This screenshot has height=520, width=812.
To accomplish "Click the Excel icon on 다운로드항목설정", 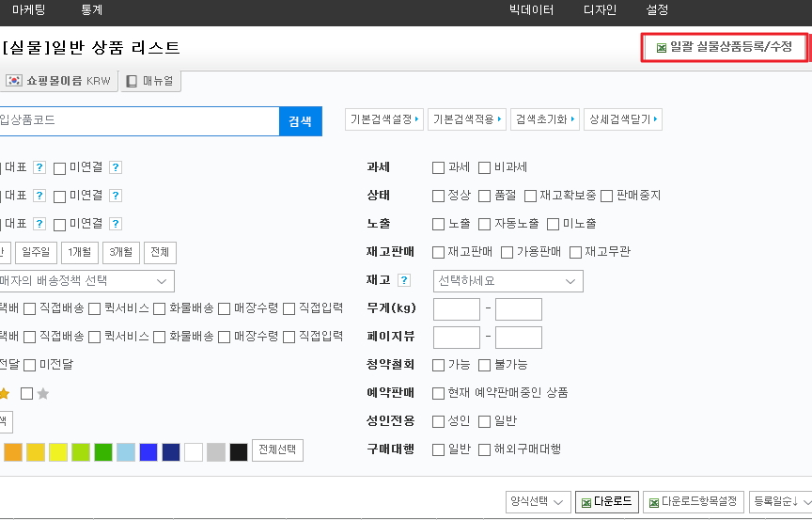I will click(652, 502).
